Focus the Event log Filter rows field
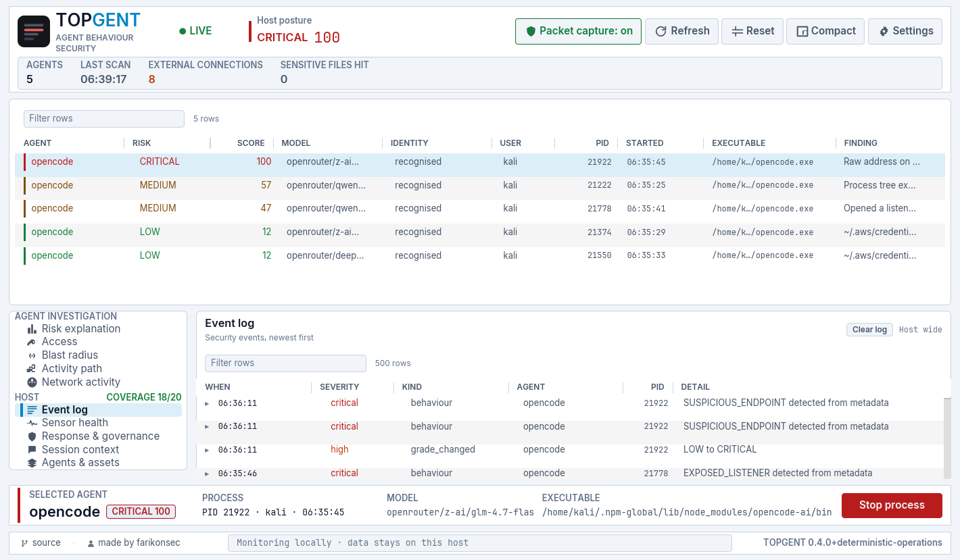Viewport: 960px width, 560px height. (285, 363)
